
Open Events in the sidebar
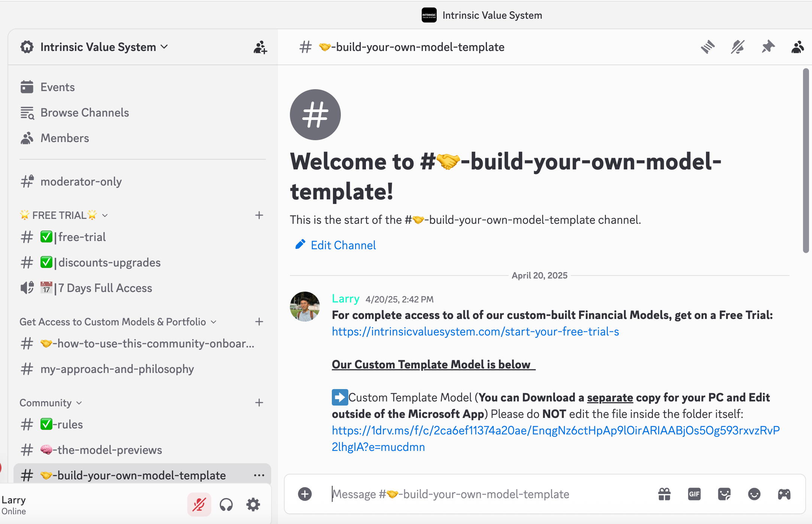click(142, 87)
